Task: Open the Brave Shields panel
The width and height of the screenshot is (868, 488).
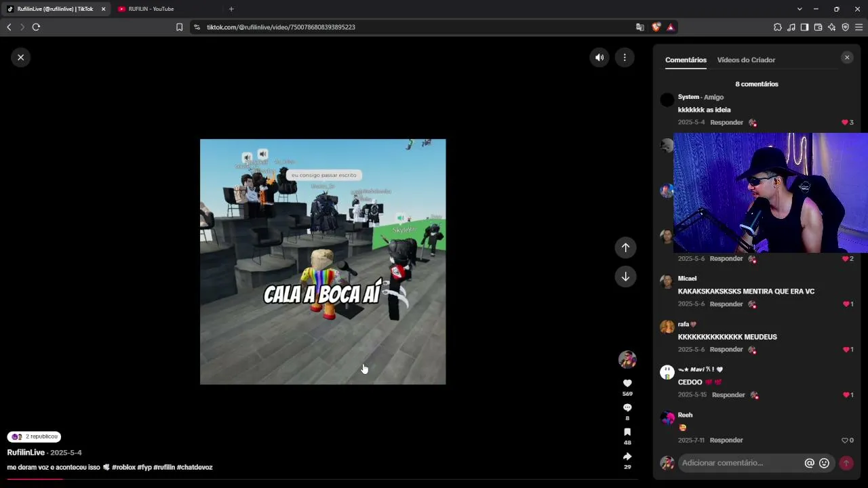Action: (656, 27)
